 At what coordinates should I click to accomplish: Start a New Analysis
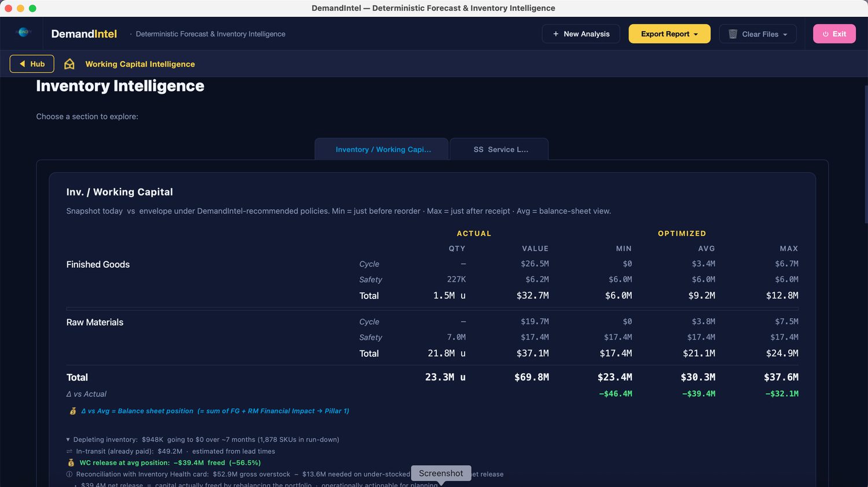coord(581,34)
